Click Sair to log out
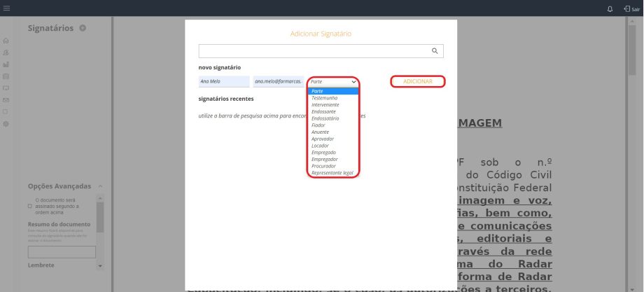Viewport: 644px width, 292px height. [631, 8]
